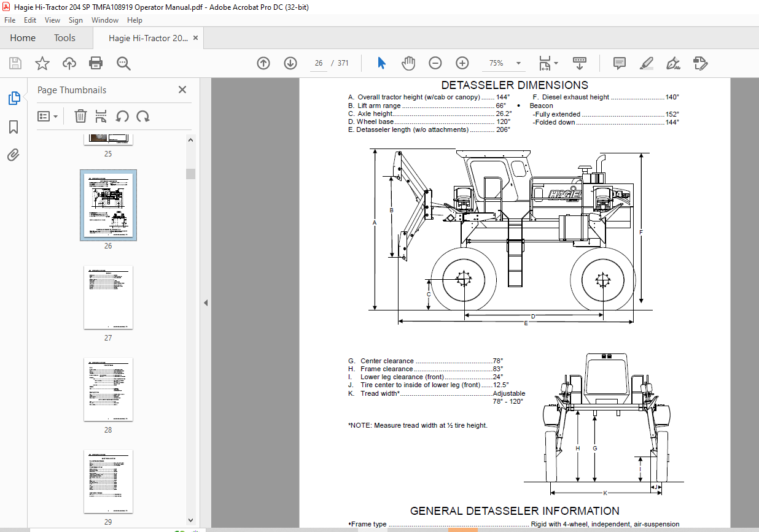Rotate pages counterclockwise
The image size is (759, 532).
point(122,116)
